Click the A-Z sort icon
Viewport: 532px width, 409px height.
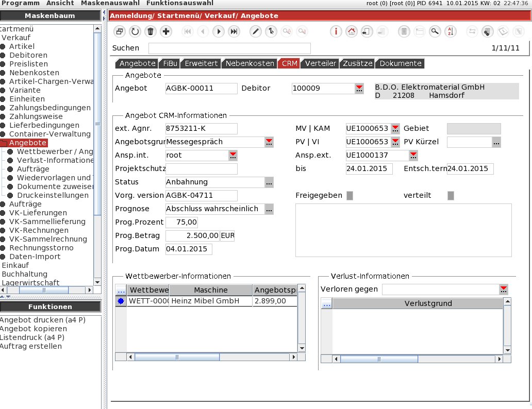tap(451, 31)
